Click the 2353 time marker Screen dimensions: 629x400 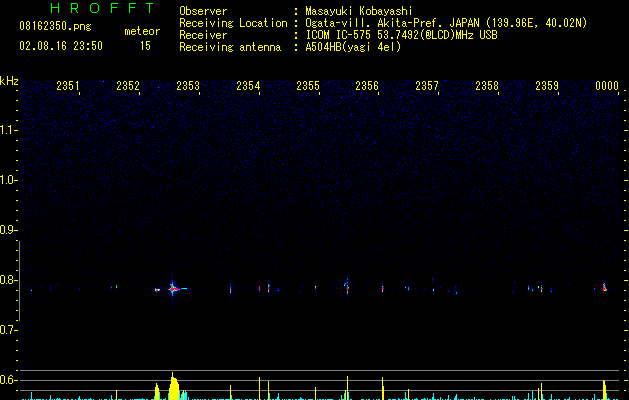click(x=188, y=86)
